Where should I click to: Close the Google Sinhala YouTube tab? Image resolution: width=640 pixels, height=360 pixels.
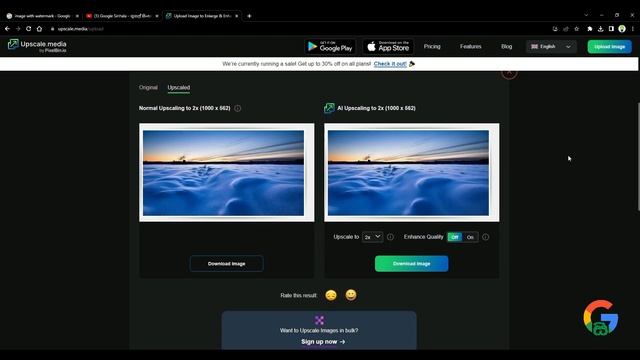(157, 16)
